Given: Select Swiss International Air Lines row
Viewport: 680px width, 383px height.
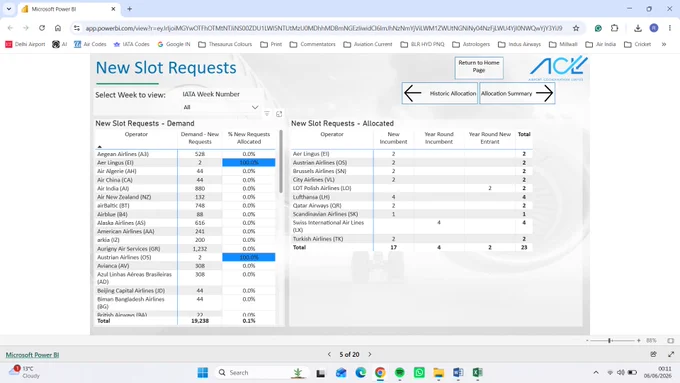Looking at the screenshot, I should pos(411,226).
